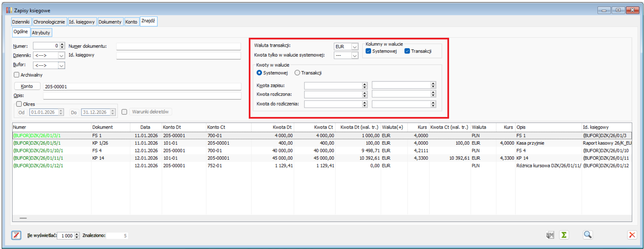Click the Kwota Dt column header
The image size is (644, 249).
tap(282, 127)
